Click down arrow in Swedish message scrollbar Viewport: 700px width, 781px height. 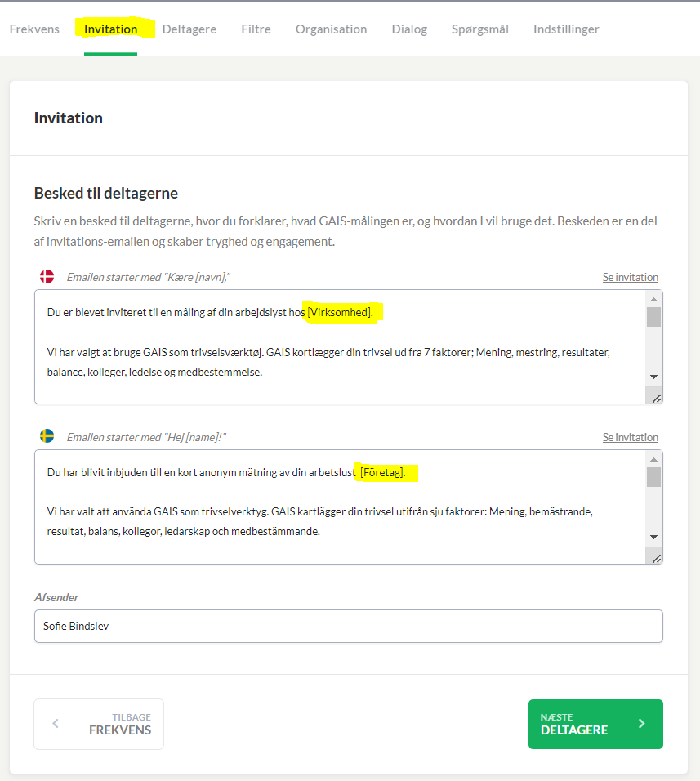tap(653, 537)
